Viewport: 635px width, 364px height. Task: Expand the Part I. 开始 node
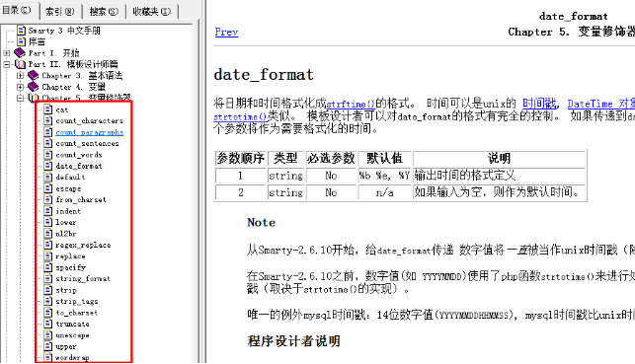7,53
